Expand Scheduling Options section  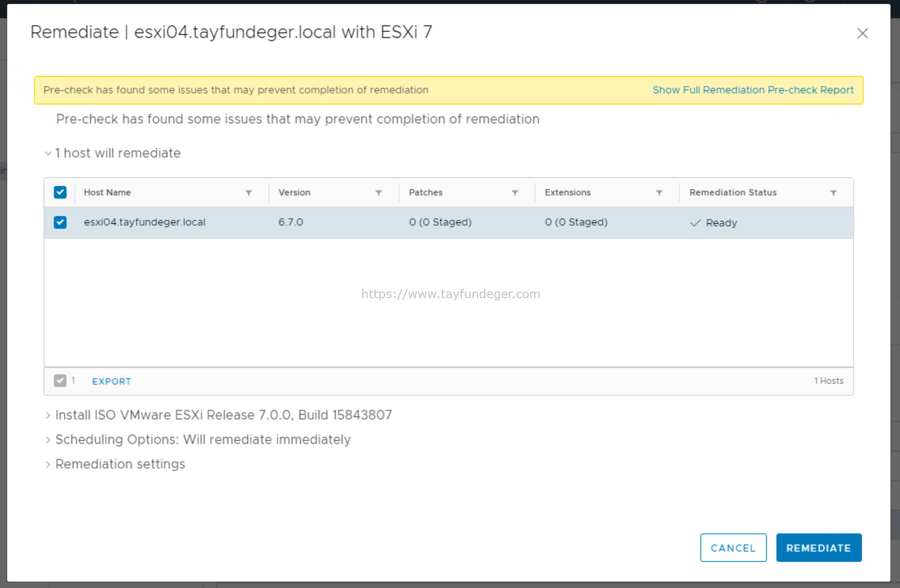[48, 440]
